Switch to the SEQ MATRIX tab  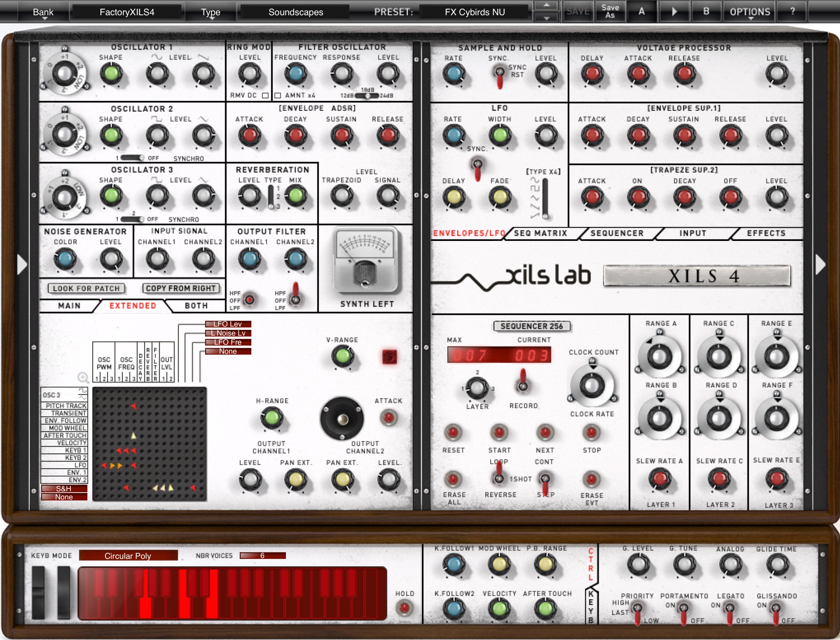click(540, 233)
